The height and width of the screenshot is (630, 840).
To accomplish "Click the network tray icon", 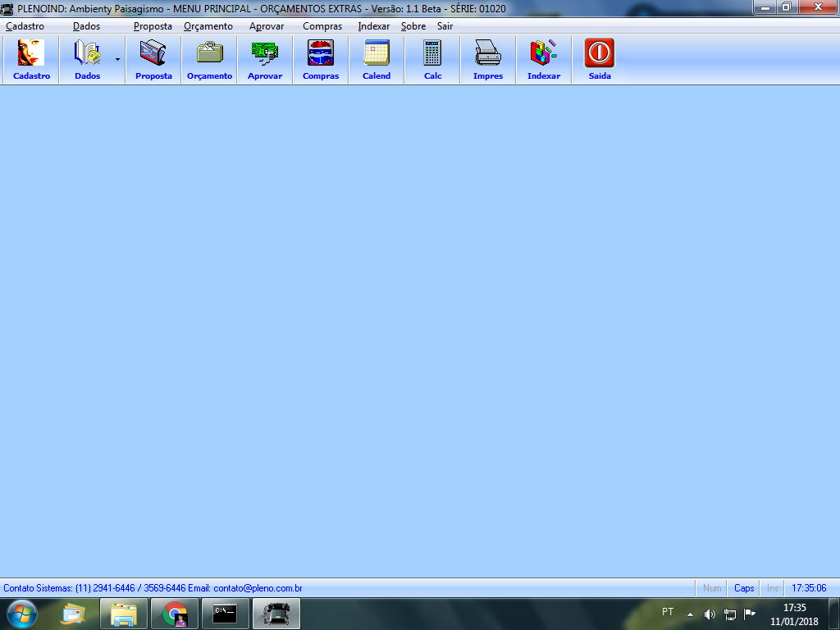I will point(729,614).
